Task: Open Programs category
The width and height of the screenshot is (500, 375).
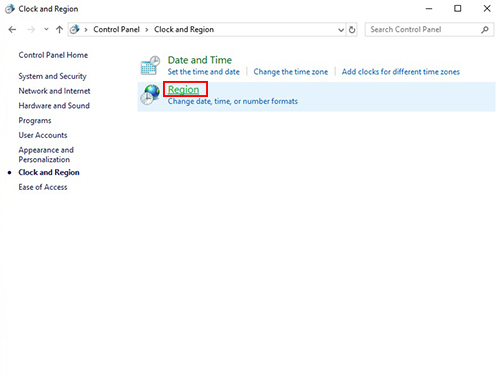Action: (35, 121)
